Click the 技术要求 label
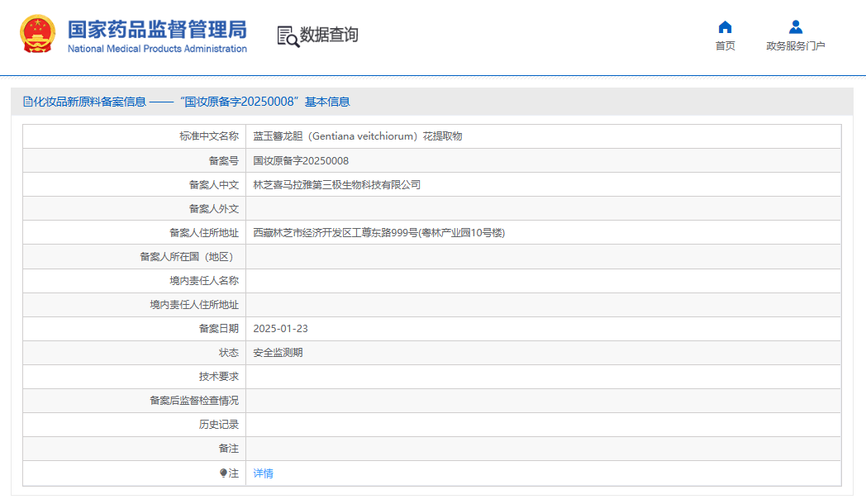866x504 pixels. (x=219, y=377)
